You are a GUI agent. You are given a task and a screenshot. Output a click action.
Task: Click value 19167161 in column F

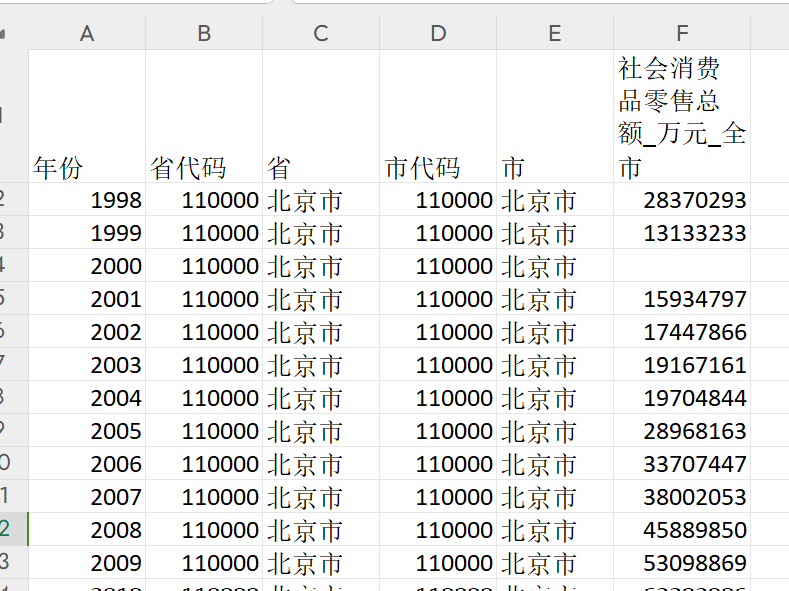click(682, 364)
